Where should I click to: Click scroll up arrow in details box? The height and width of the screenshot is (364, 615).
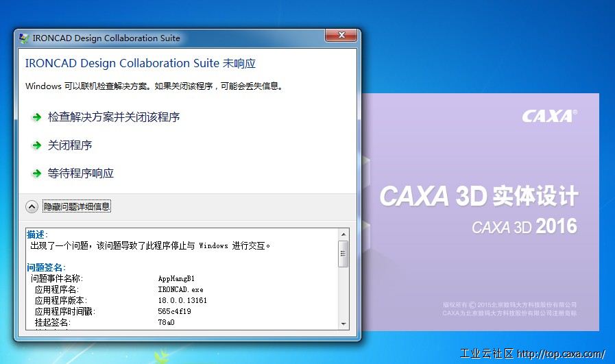pyautogui.click(x=343, y=234)
